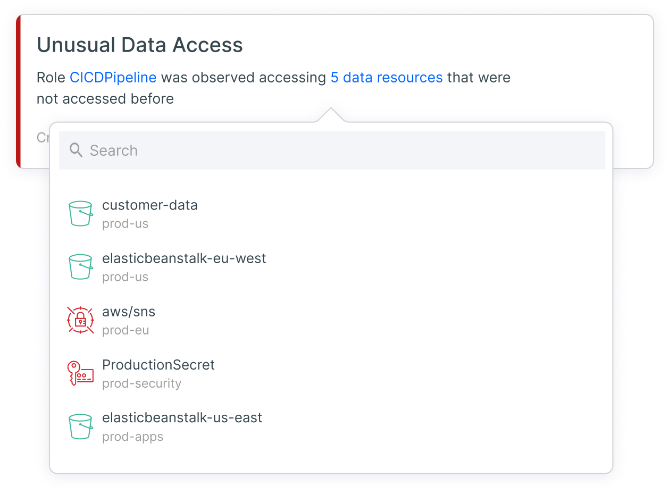The height and width of the screenshot is (493, 670).
Task: Click the ProductionSecret key icon
Action: pos(80,373)
